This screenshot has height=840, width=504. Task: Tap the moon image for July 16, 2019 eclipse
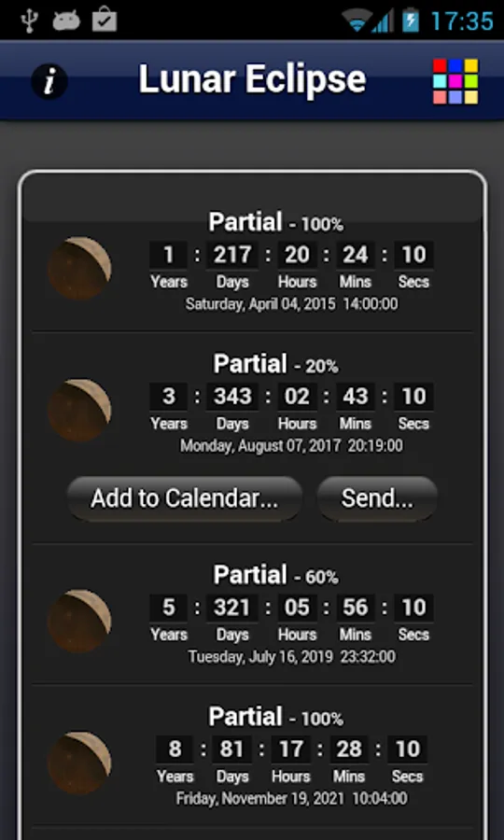tap(79, 621)
